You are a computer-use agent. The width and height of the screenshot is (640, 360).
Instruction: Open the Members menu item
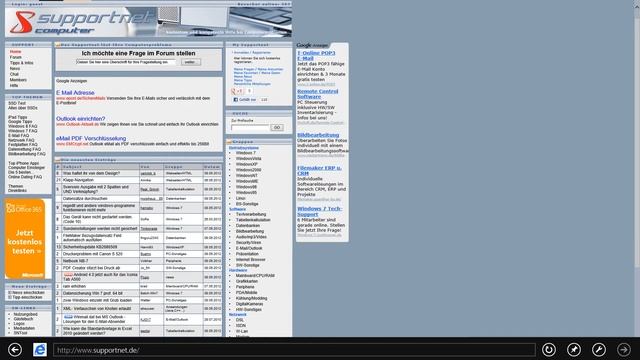[18, 80]
